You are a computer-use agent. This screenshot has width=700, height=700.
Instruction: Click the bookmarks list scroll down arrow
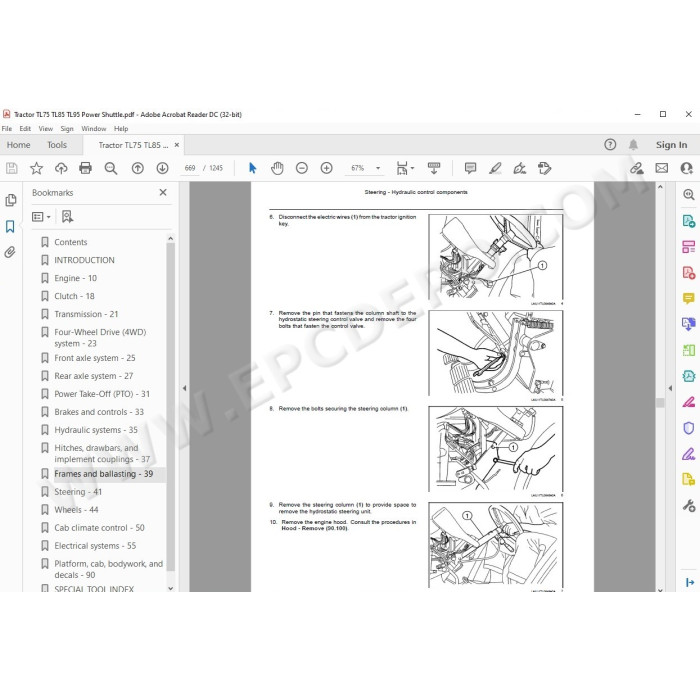pos(170,588)
